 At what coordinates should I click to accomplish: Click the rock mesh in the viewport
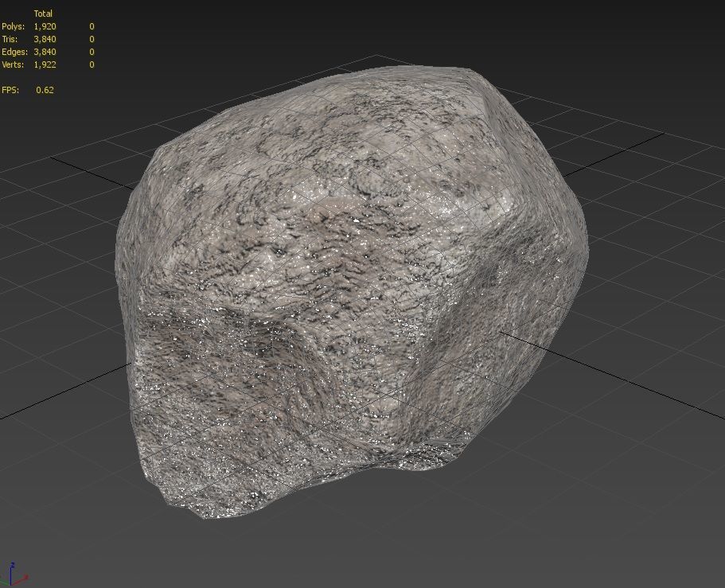(352, 291)
